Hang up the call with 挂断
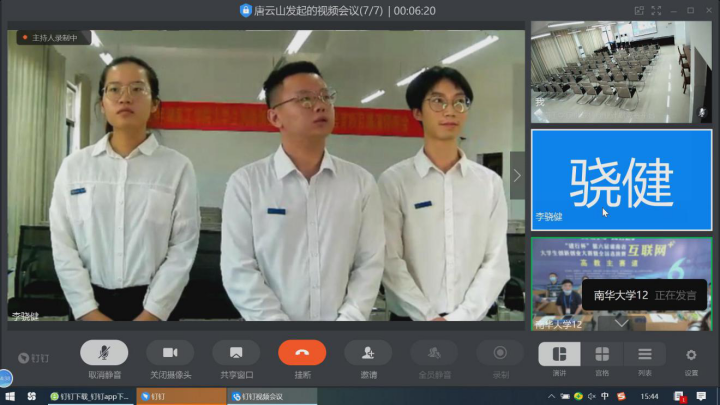Viewport: 720px width, 405px height. (x=302, y=354)
